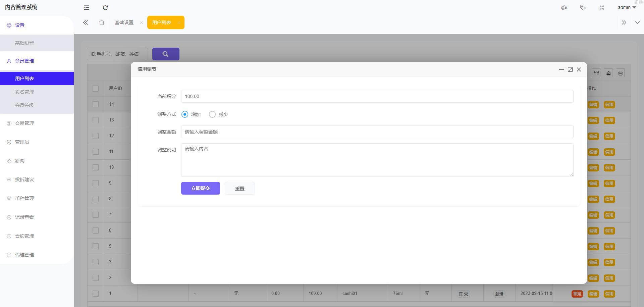Check the checkbox for user ID 13
This screenshot has width=644, height=307.
click(x=96, y=120)
